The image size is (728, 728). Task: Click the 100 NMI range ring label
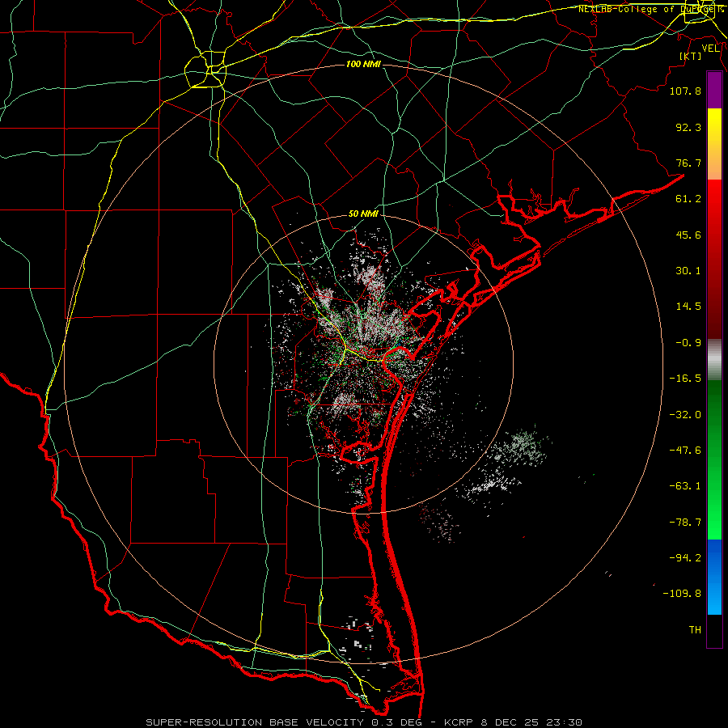pyautogui.click(x=363, y=64)
